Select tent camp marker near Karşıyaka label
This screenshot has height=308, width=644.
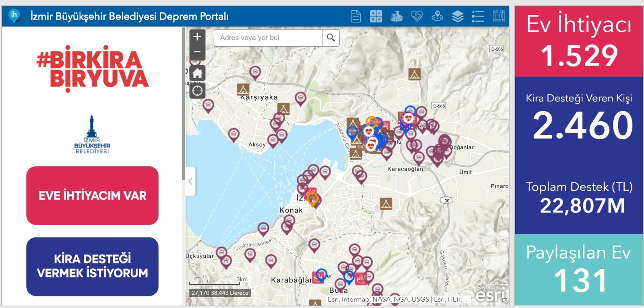[243, 89]
